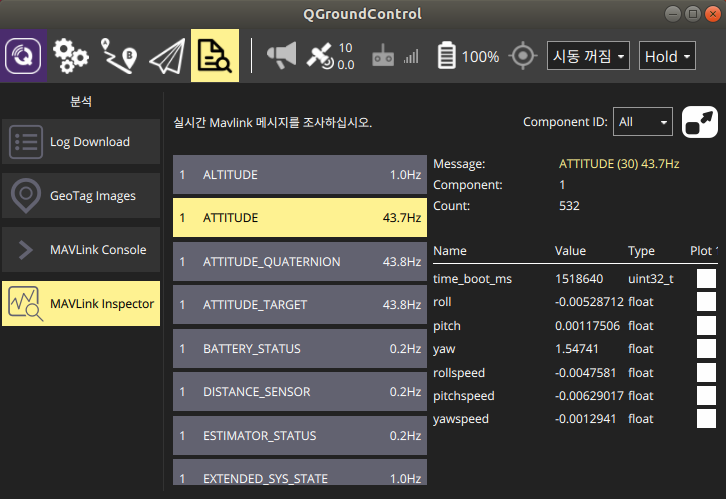Click the uint32_t type cell
This screenshot has width=726, height=499.
pyautogui.click(x=651, y=279)
